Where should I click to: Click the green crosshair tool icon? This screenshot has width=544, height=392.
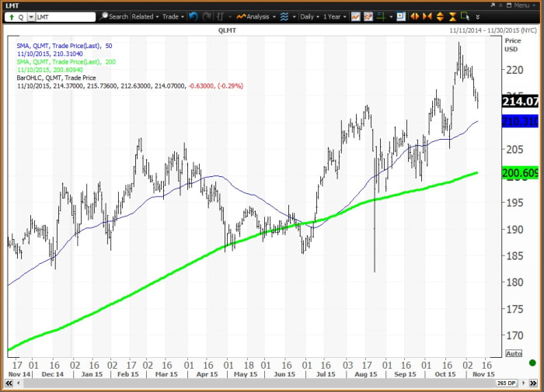click(383, 16)
